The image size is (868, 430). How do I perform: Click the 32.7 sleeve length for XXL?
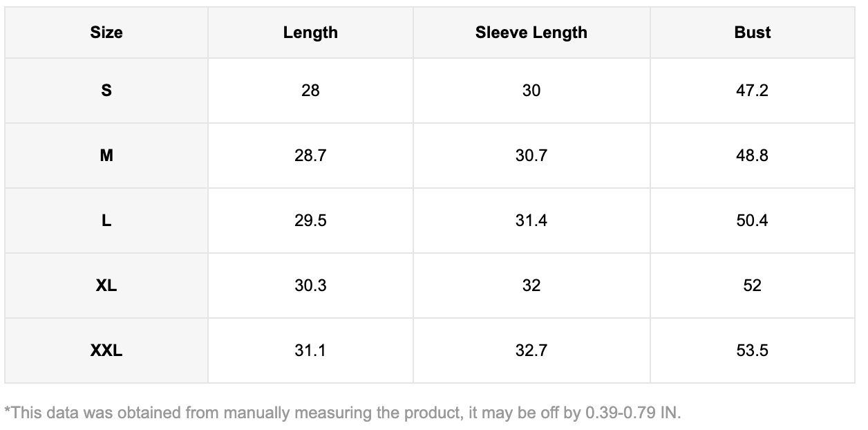pos(531,350)
